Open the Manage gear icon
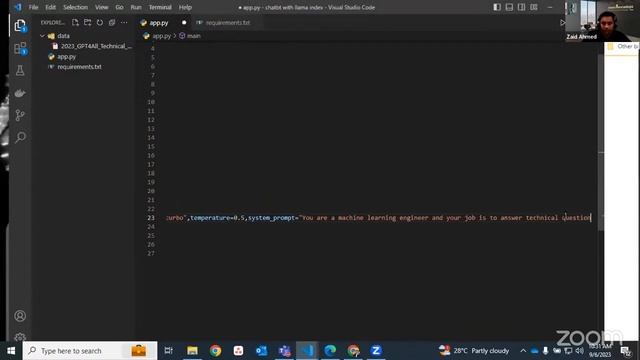This screenshot has height=360, width=640. click(20, 337)
